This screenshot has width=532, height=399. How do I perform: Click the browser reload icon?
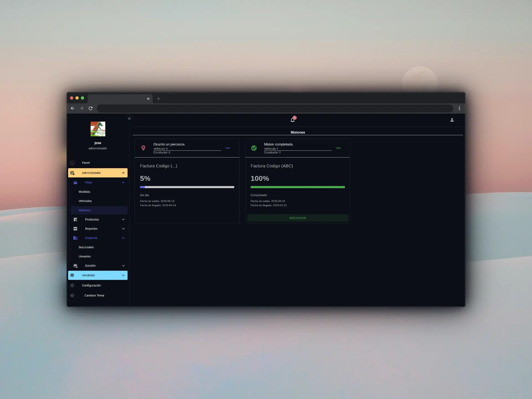91,108
